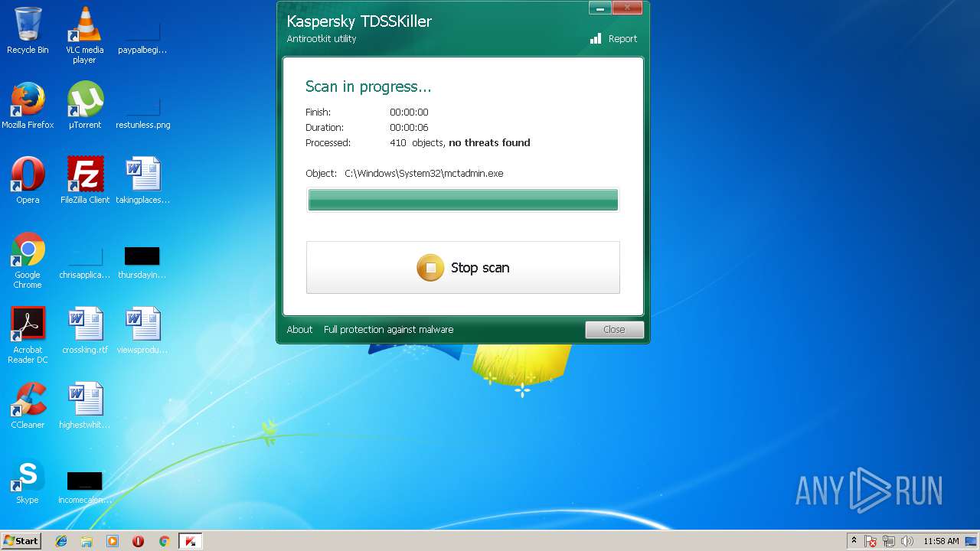Open media player taskbar icon

click(113, 541)
